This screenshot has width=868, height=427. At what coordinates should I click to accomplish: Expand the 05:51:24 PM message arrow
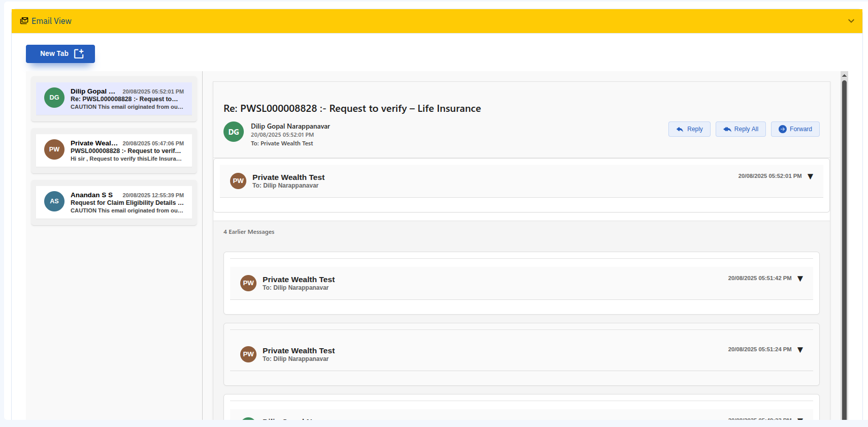tap(800, 350)
